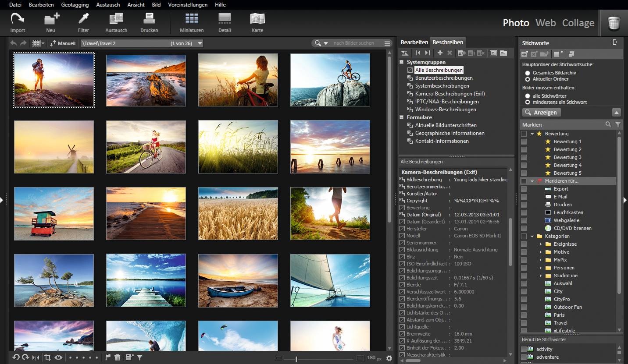Collapse the Systemgruppen tree group
Image resolution: width=628 pixels, height=364 pixels.
tap(402, 62)
